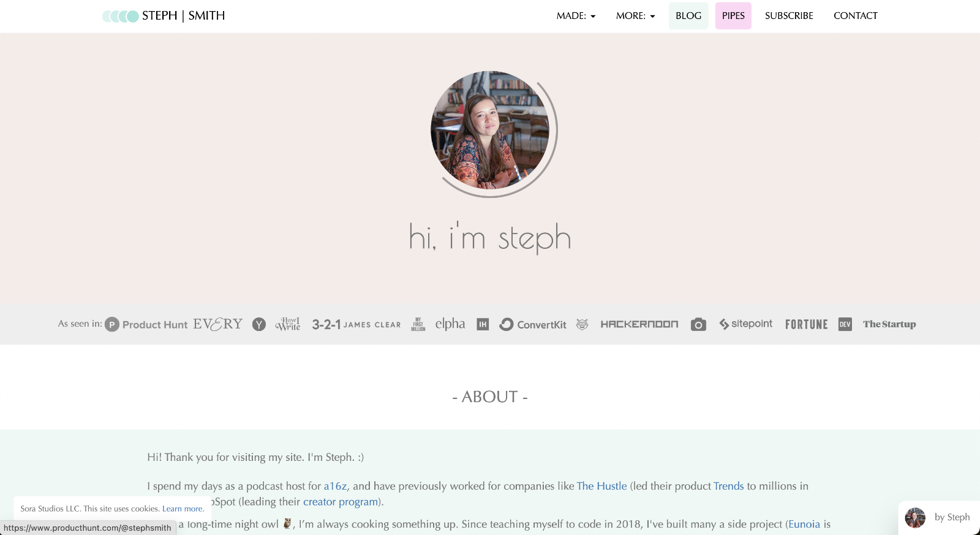Open the SUBSCRIBE page
This screenshot has height=535, width=980.
coord(789,16)
